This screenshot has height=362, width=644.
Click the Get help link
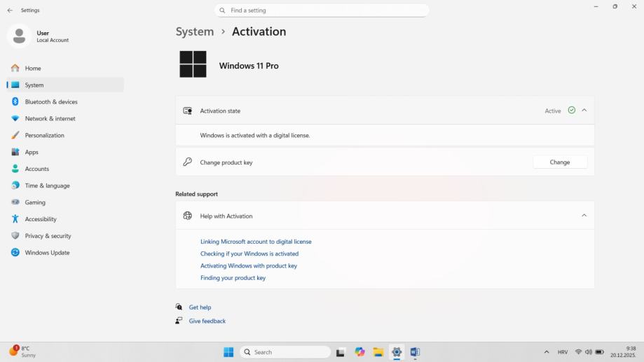pos(200,307)
